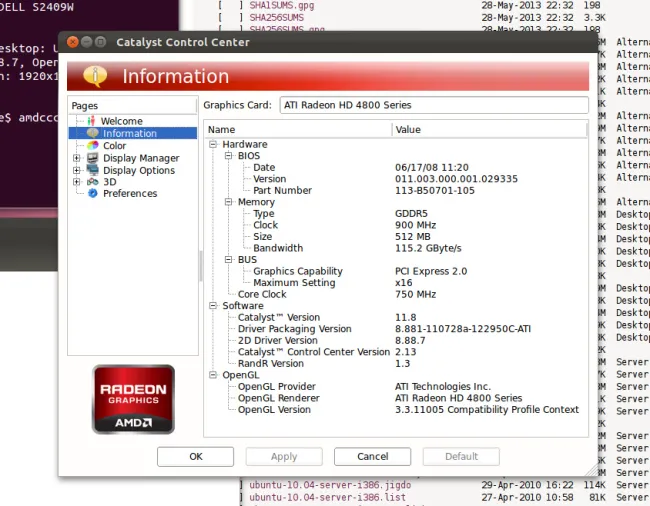Screen dimensions: 650x506
Task: Select the BIOS Date row
Action: tap(396, 167)
